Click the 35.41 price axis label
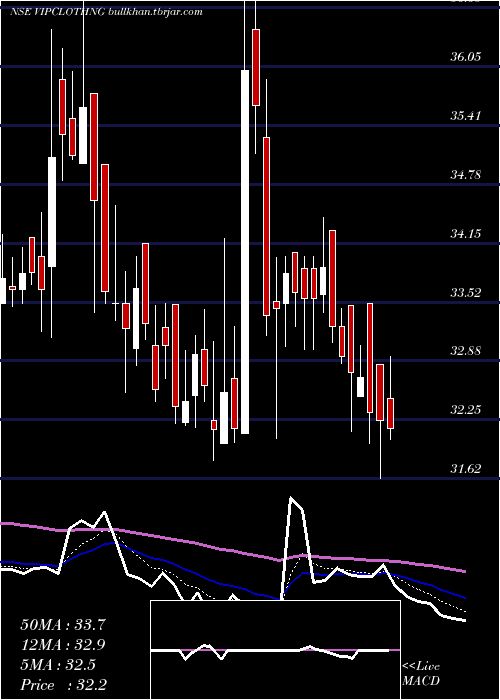500x700 pixels. 466,117
